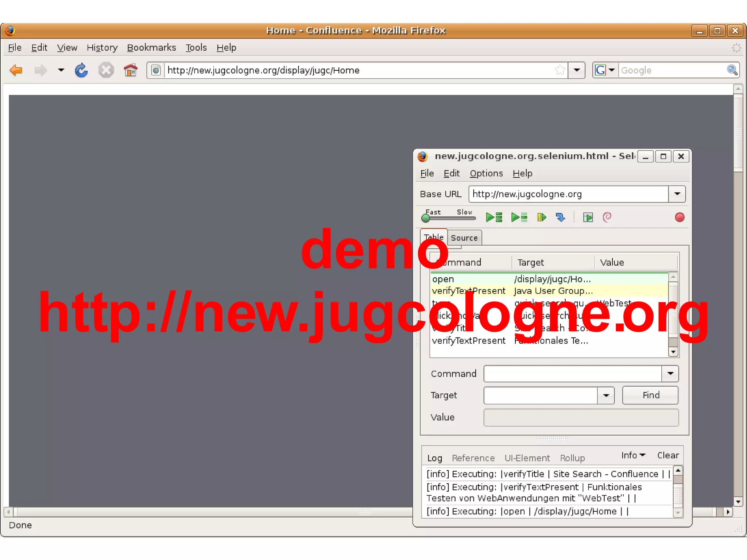Expand the Base URL dropdown arrow
Viewport: 747px width, 560px height.
(677, 194)
